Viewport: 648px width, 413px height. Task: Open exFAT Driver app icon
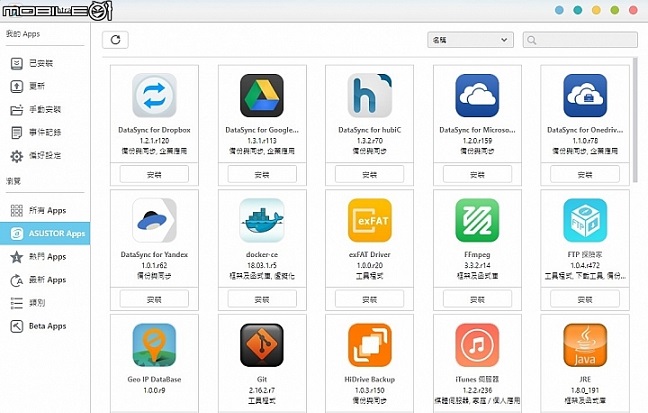[x=369, y=220]
